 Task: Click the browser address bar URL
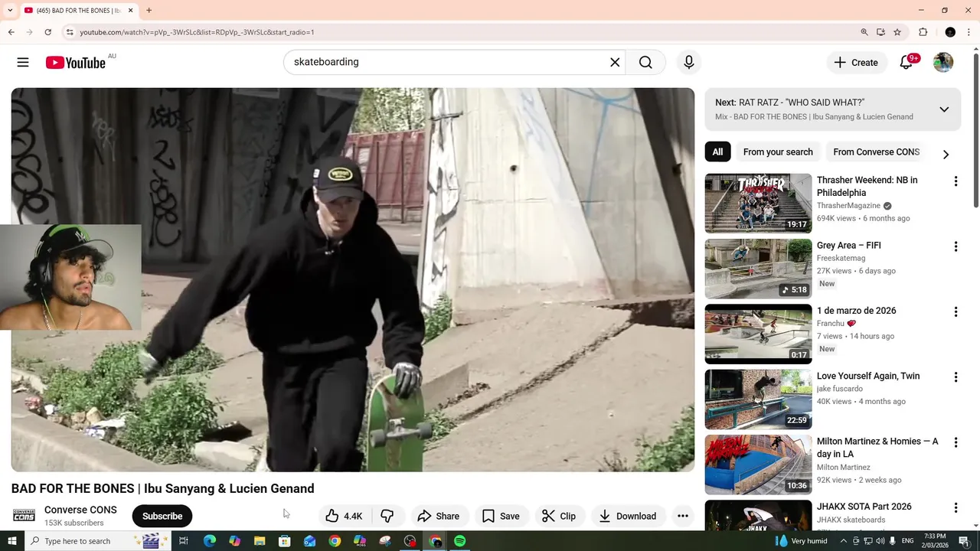point(197,32)
